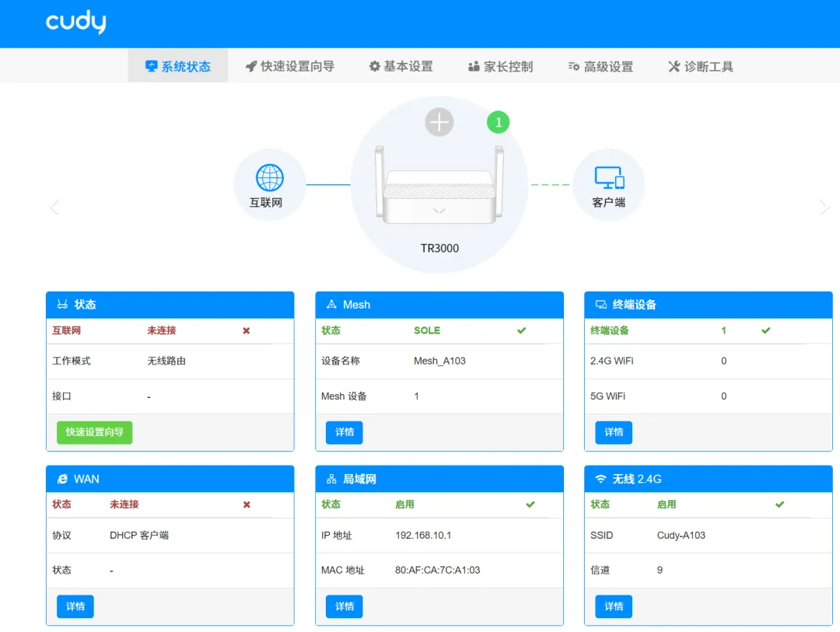Click the 系统状态 tab monitor icon

(x=152, y=66)
